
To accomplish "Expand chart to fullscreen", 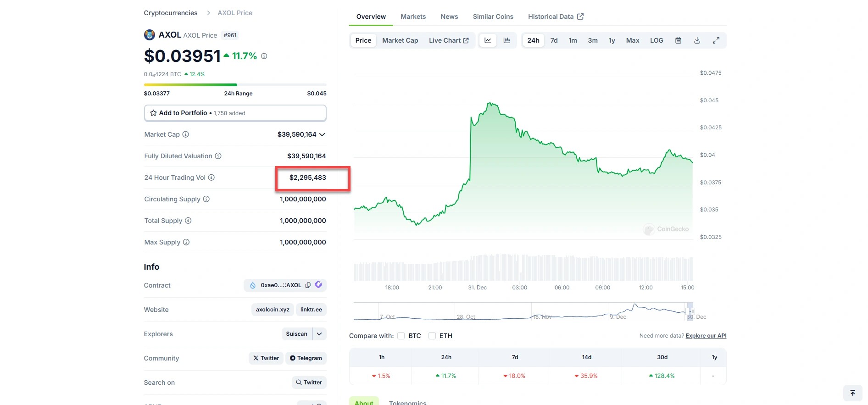I will 716,40.
